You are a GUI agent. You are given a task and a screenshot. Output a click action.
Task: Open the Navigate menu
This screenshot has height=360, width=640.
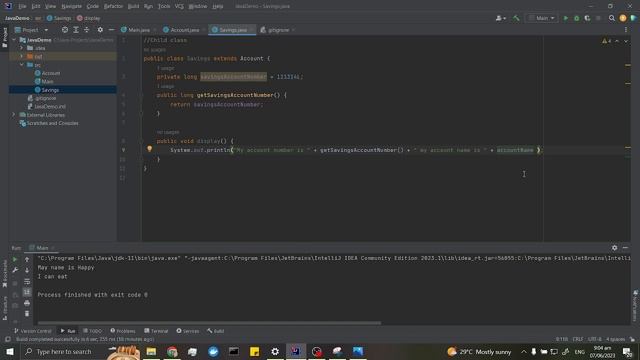pyautogui.click(x=71, y=6)
